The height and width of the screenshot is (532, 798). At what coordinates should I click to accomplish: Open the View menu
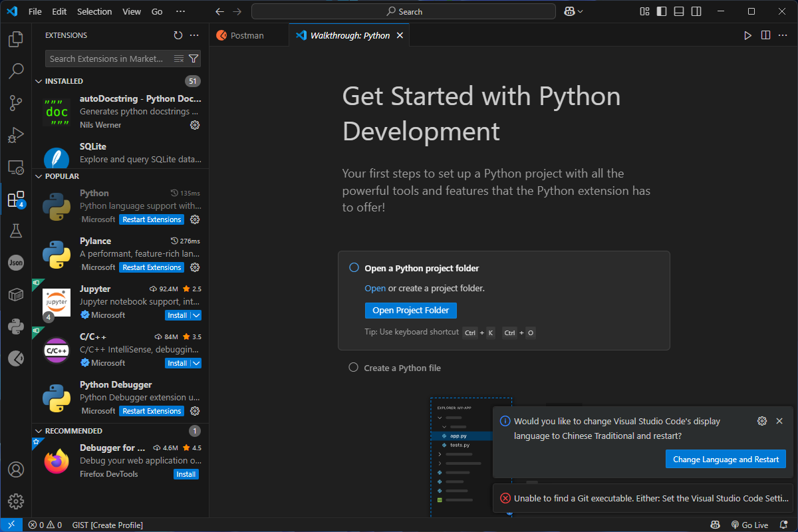132,11
